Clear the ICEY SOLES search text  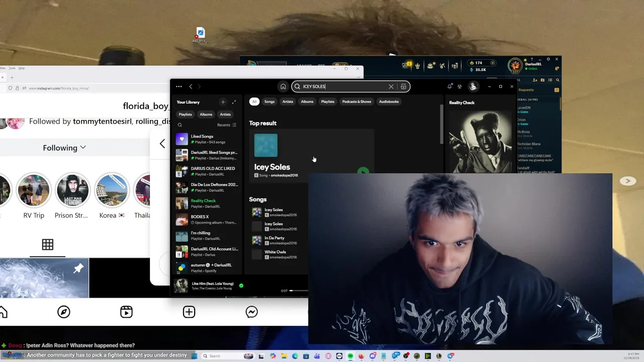(391, 86)
